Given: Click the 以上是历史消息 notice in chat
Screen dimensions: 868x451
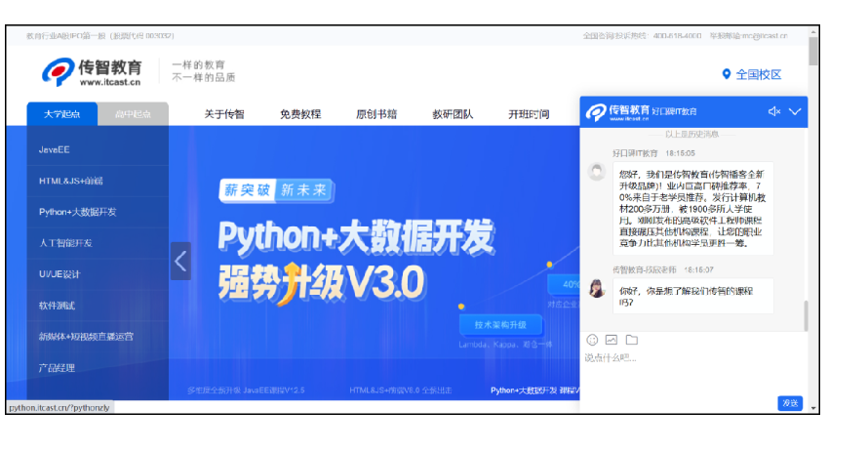Looking at the screenshot, I should click(x=692, y=134).
